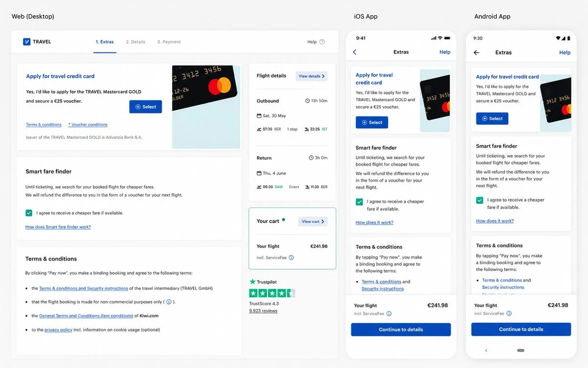
Task: Click calendar icon beside Sat, 30 May
Action: coord(259,116)
